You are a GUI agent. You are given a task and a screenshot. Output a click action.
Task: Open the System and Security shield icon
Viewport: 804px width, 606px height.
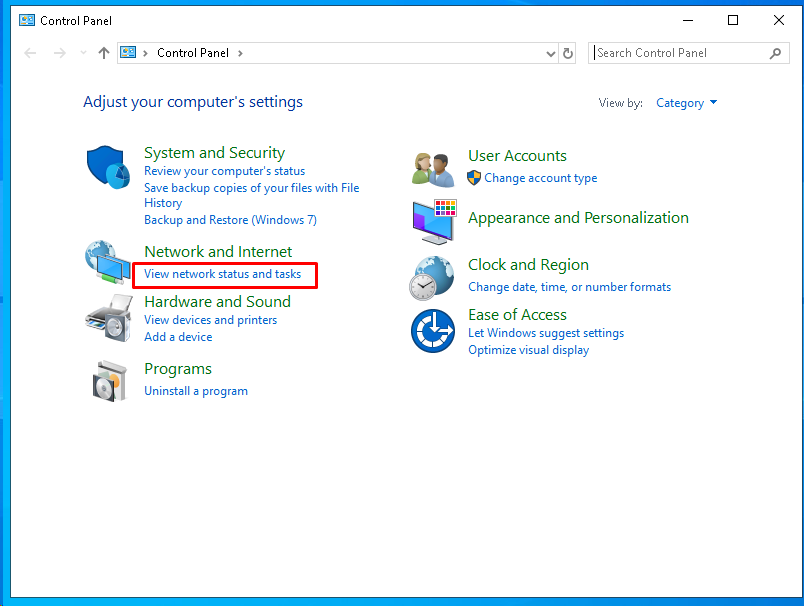108,167
